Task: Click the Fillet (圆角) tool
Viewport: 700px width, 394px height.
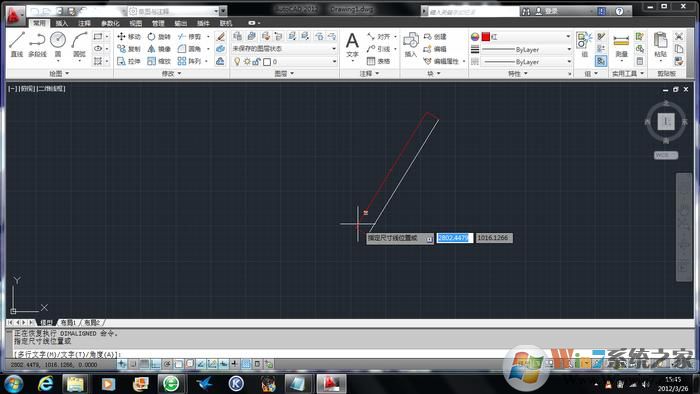Action: coord(189,49)
